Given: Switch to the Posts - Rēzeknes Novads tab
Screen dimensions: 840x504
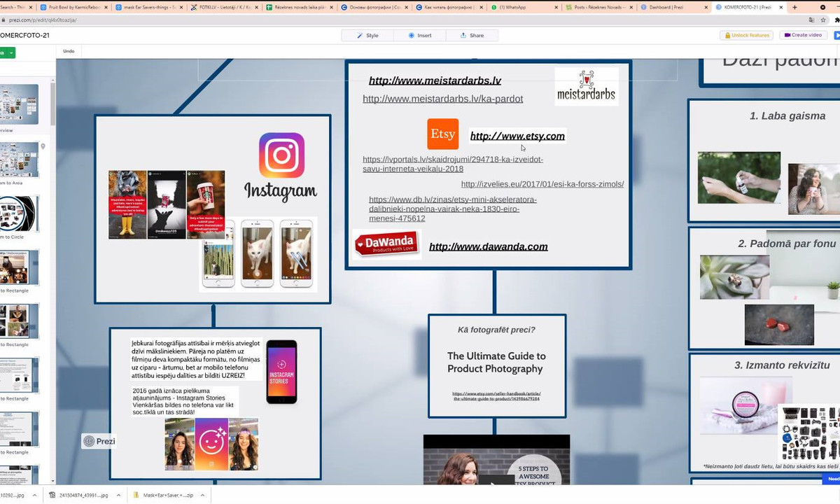Looking at the screenshot, I should coord(601,7).
